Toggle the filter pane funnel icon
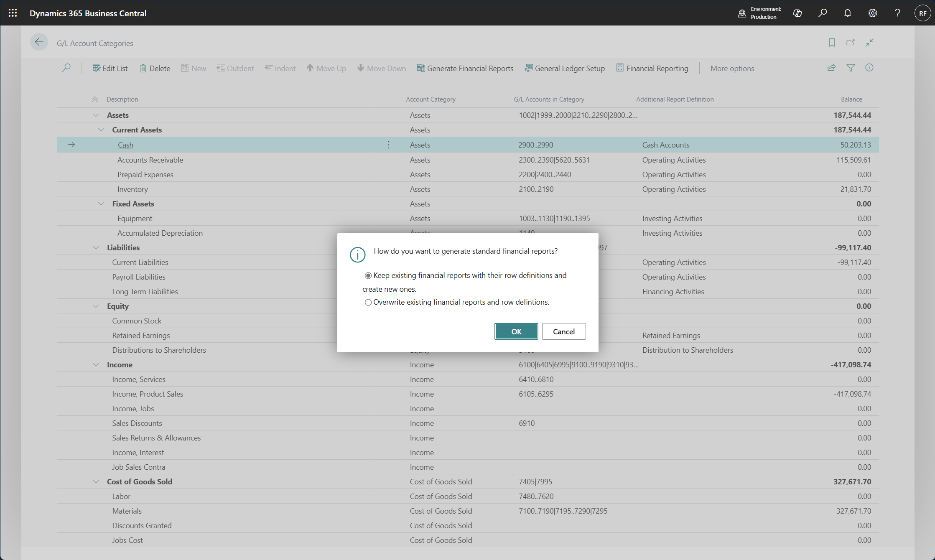The height and width of the screenshot is (560, 935). point(851,68)
